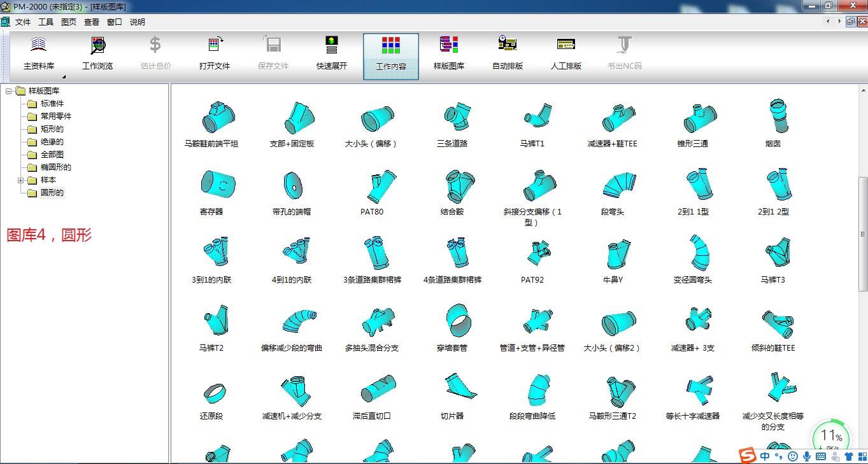
Task: Select the 偏移减少段的弯曲 fitting icon
Action: click(x=300, y=320)
